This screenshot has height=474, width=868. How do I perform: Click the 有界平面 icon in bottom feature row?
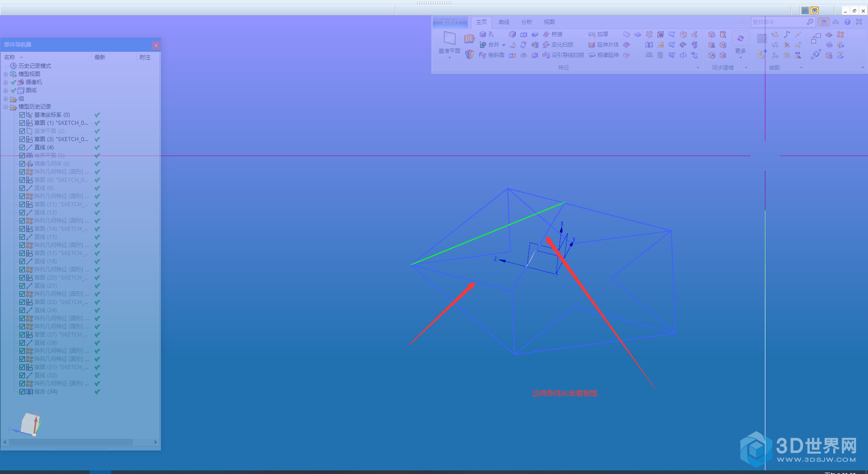point(649,55)
